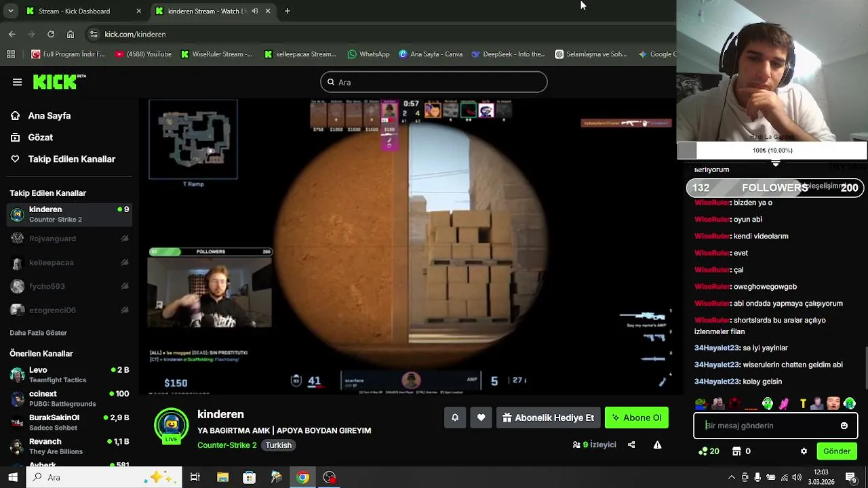Select the Pepe frog emote
The width and height of the screenshot is (868, 488).
[701, 404]
